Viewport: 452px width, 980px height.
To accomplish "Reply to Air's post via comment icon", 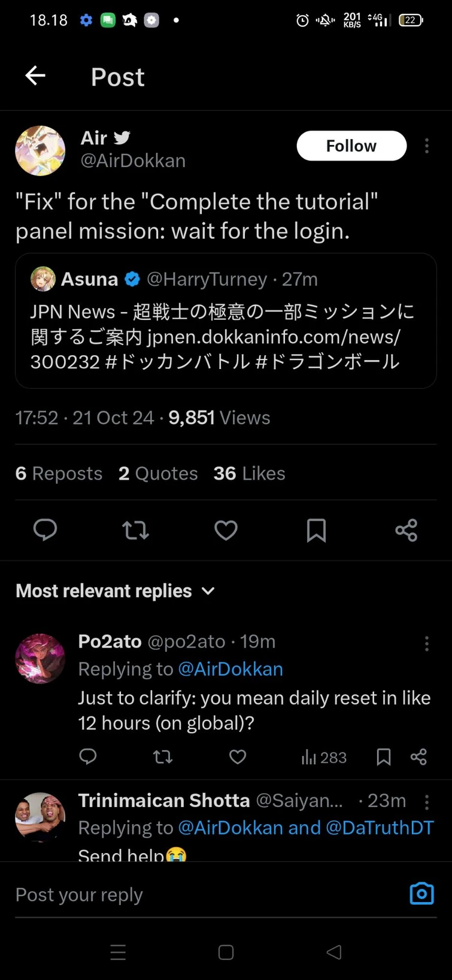I will tap(45, 530).
